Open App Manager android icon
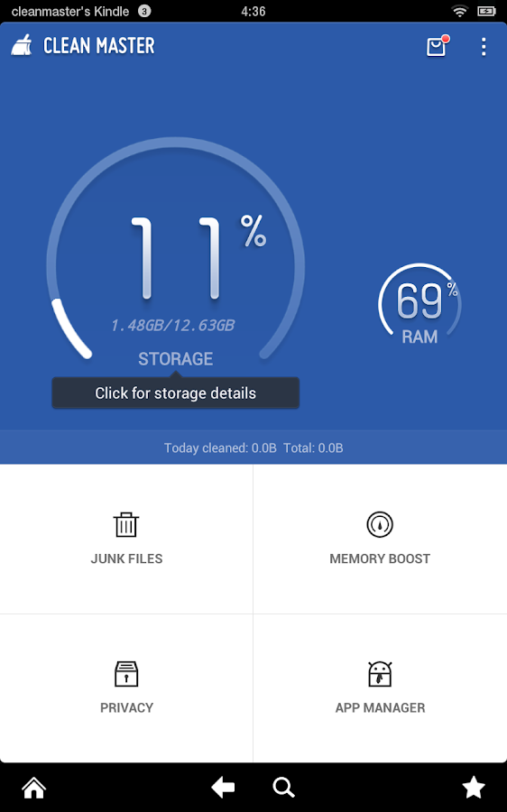507x812 pixels. point(380,674)
